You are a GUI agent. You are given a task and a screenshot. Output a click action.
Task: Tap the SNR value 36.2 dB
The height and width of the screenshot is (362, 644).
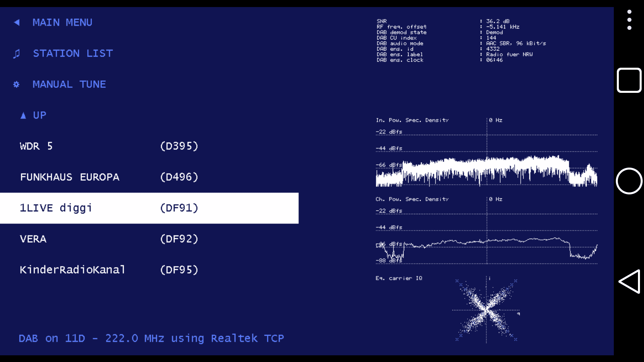[498, 21]
